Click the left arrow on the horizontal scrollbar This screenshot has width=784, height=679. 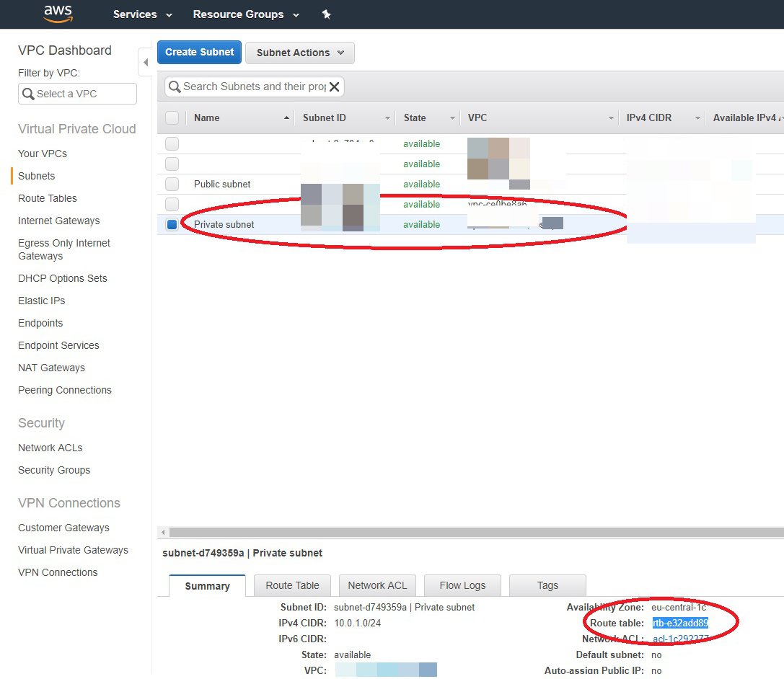(163, 532)
